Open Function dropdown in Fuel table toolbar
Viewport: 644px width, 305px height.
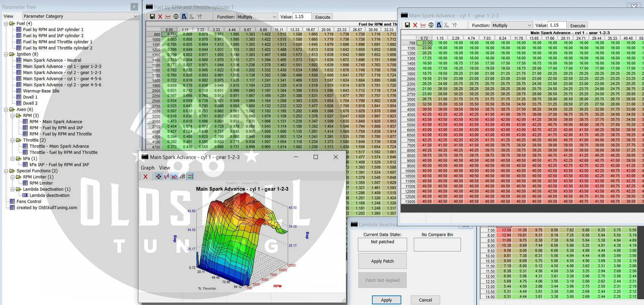257,17
